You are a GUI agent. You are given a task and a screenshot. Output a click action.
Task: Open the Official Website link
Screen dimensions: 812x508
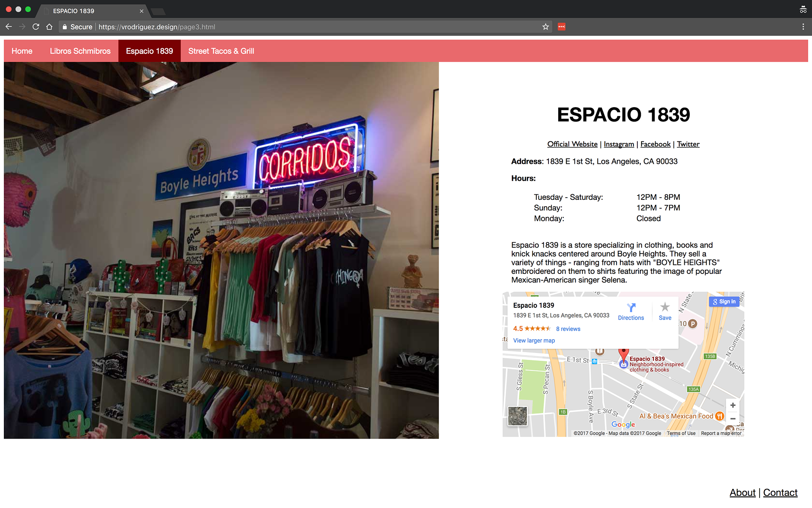(x=572, y=144)
